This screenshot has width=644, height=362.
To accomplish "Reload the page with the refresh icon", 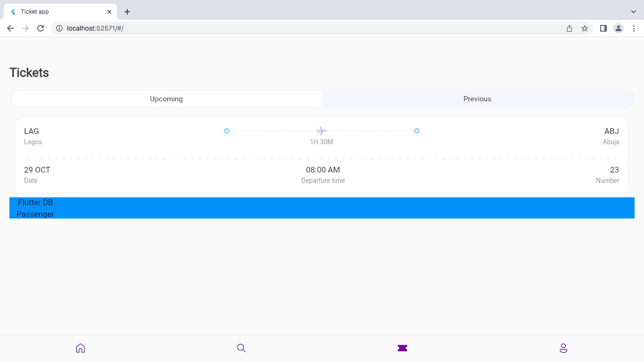I will pyautogui.click(x=41, y=28).
